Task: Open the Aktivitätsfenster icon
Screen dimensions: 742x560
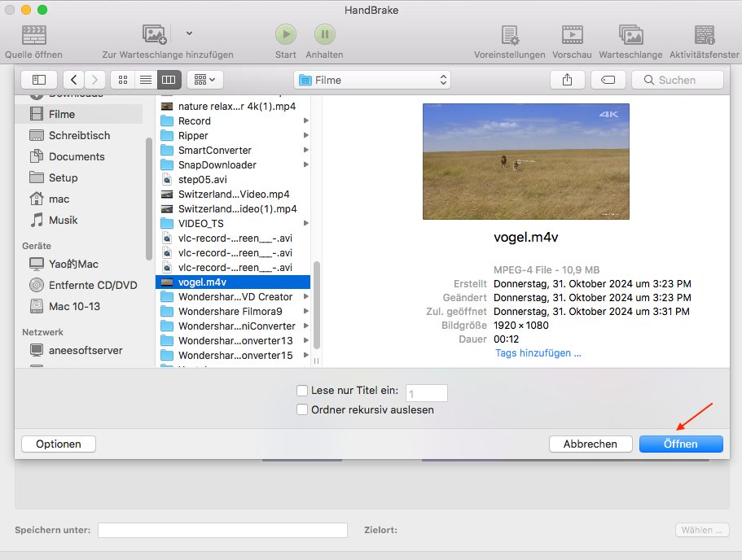Action: point(705,35)
